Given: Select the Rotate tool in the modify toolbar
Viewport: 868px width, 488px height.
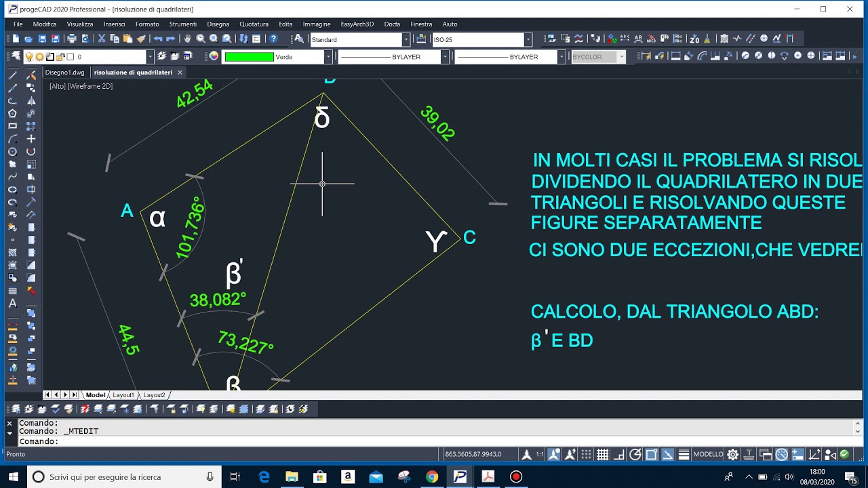Looking at the screenshot, I should [31, 152].
